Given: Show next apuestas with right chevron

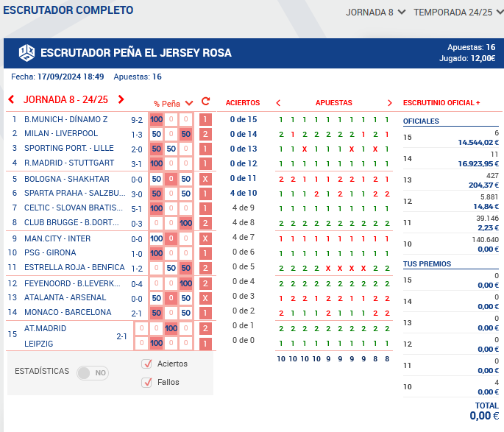Looking at the screenshot, I should (389, 103).
